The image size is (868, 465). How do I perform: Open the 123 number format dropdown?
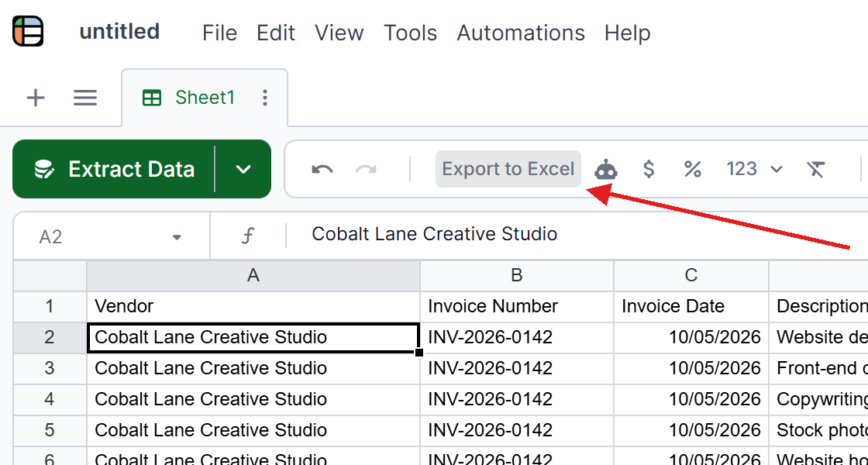[755, 169]
